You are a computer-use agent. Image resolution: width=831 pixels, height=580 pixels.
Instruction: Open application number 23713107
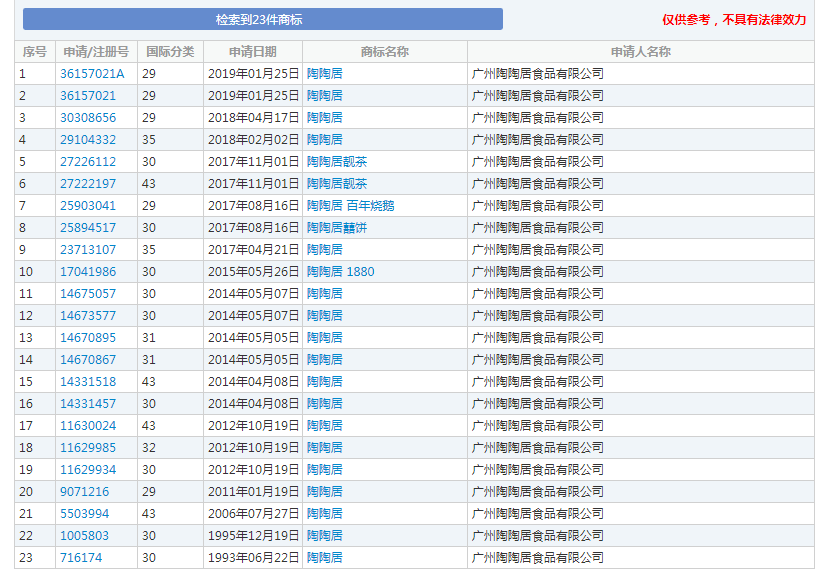tap(88, 250)
